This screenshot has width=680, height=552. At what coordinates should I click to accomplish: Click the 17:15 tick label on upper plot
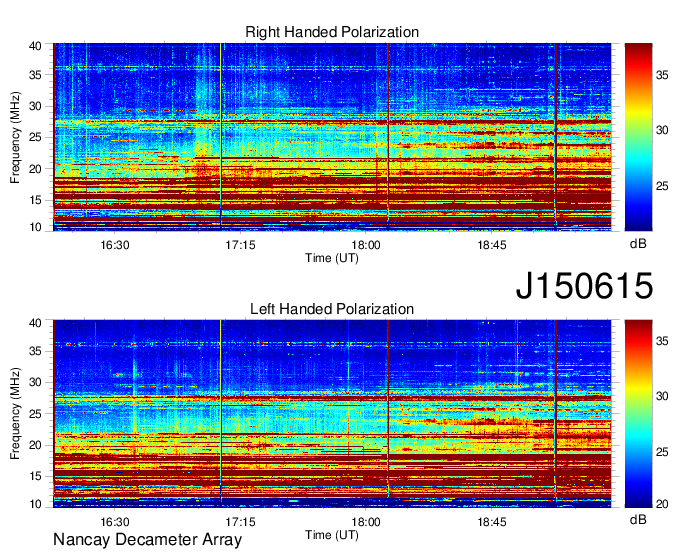pyautogui.click(x=240, y=245)
